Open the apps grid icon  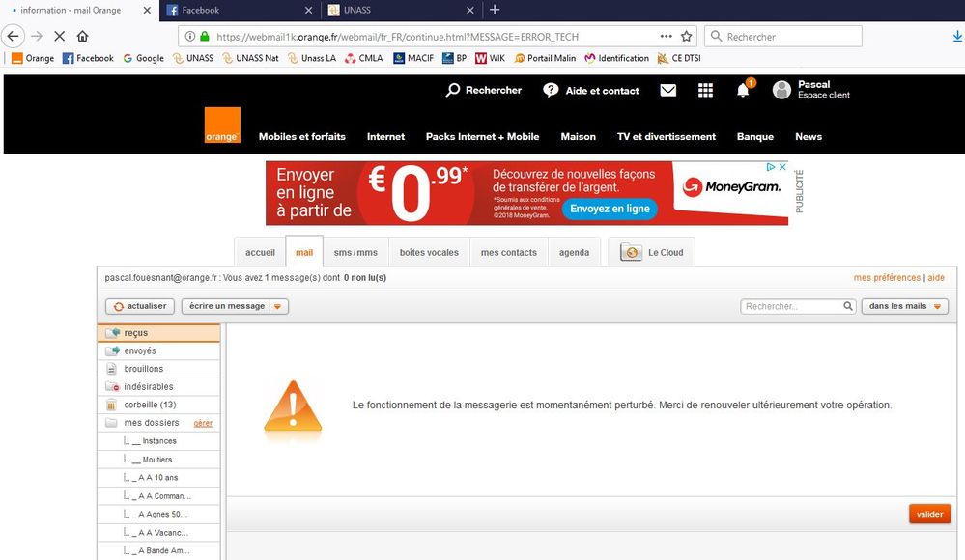click(706, 91)
